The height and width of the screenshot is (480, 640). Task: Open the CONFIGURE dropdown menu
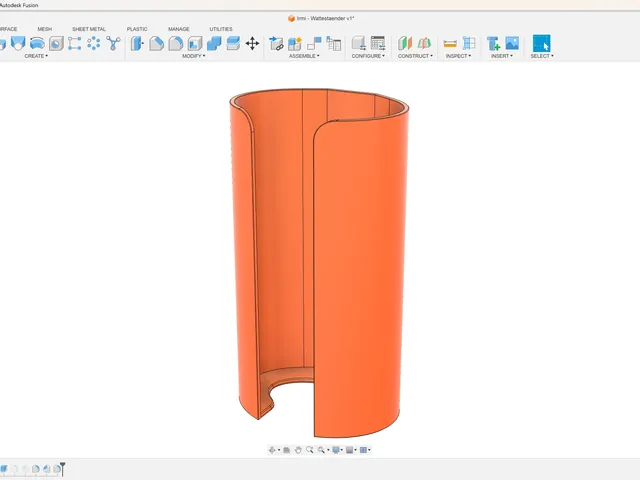(x=368, y=56)
